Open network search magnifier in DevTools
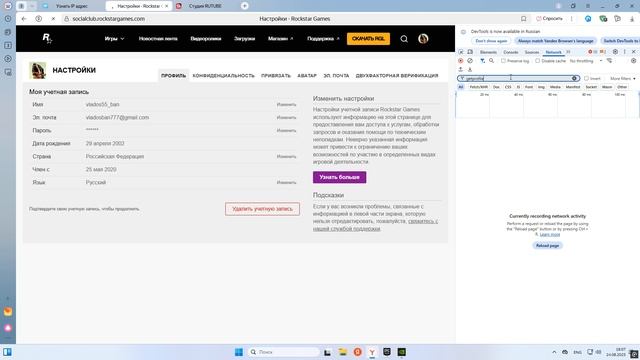Screen dimensions: 640x360 (x=491, y=61)
